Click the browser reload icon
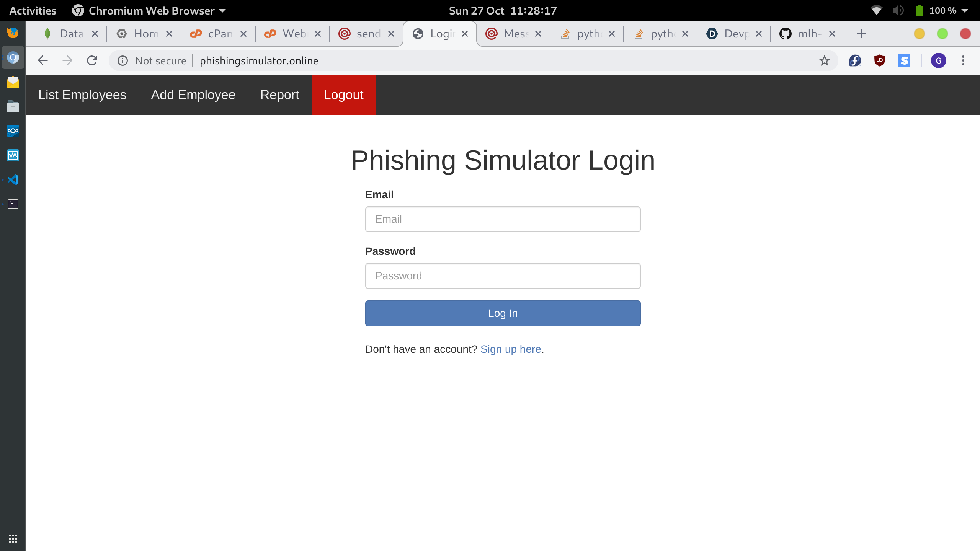This screenshot has height=551, width=980. pyautogui.click(x=92, y=60)
